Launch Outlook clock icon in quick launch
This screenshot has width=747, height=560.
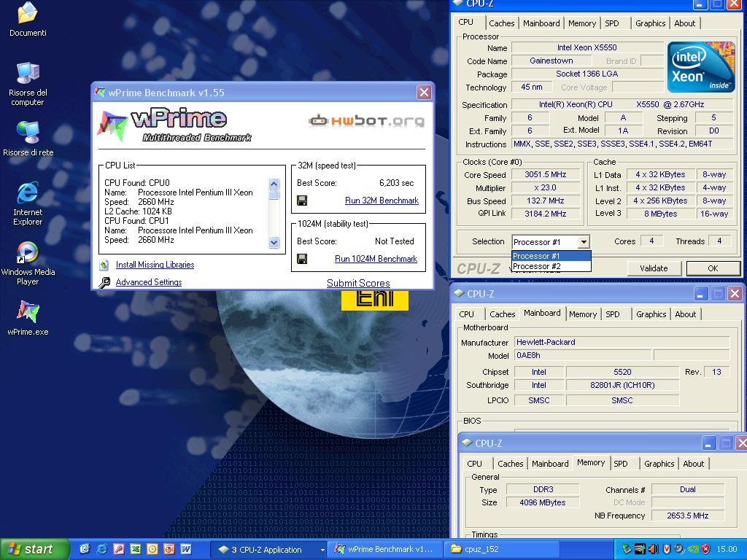[x=152, y=549]
